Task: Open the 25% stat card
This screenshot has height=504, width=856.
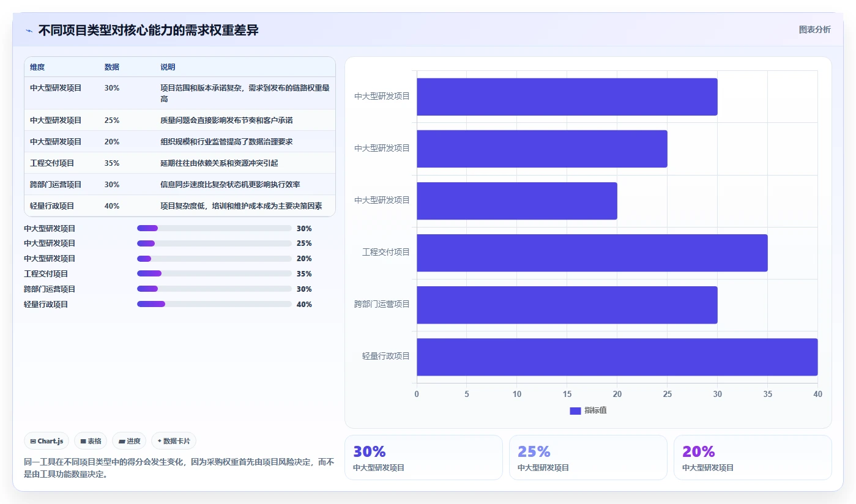Action: pos(588,458)
